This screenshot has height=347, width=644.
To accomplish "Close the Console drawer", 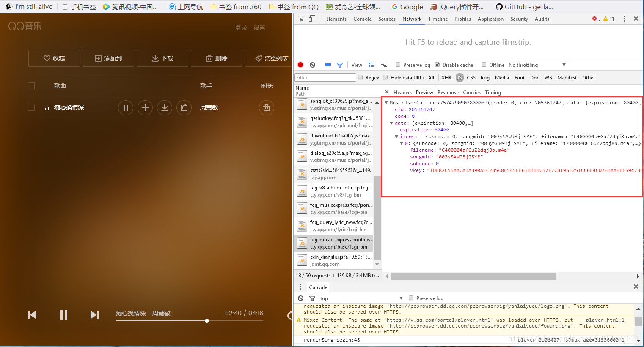I will (636, 287).
